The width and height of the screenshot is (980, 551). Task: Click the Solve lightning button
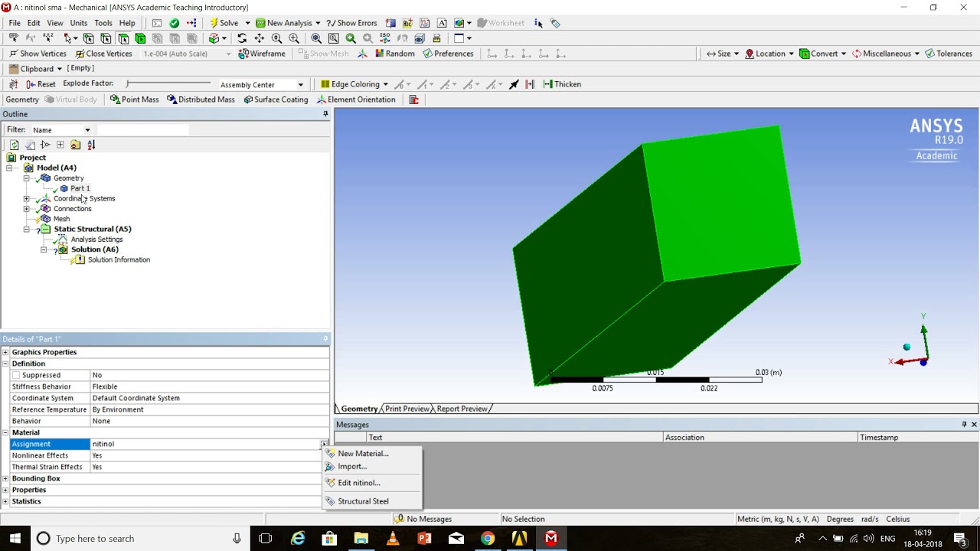pyautogui.click(x=224, y=23)
